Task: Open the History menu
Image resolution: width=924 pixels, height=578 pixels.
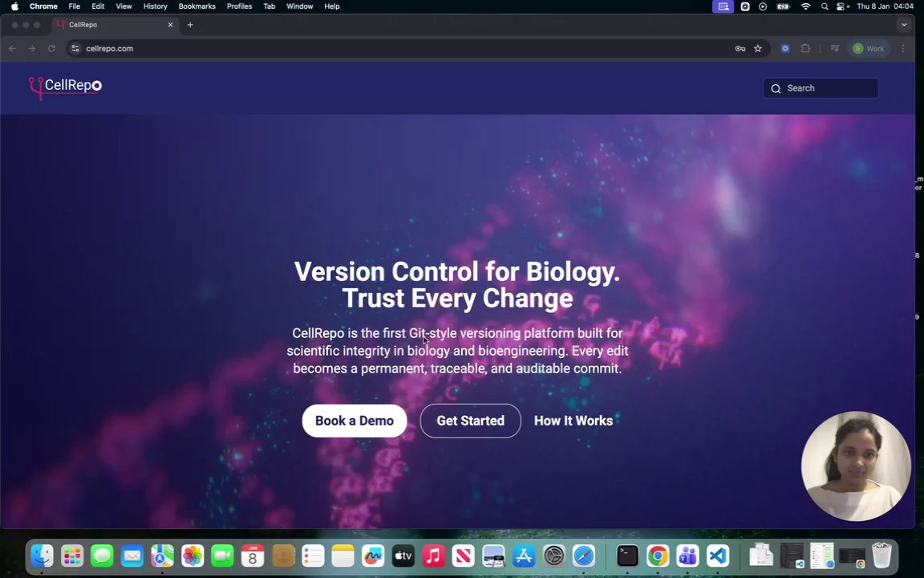Action: coord(155,6)
